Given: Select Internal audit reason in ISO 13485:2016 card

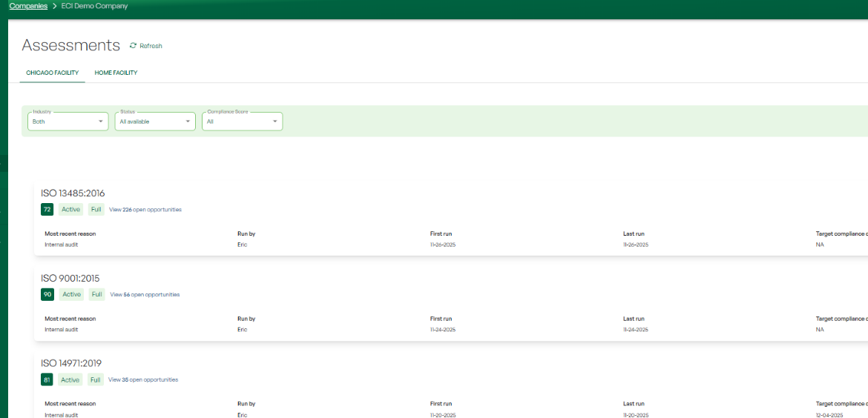Looking at the screenshot, I should (x=62, y=245).
